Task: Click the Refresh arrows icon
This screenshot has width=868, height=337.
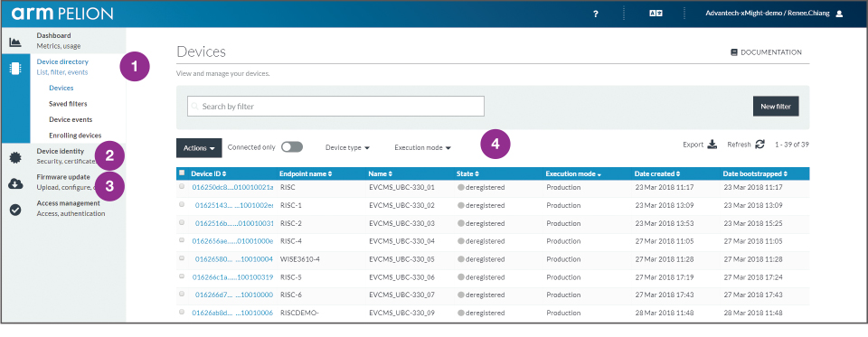Action: click(x=760, y=145)
